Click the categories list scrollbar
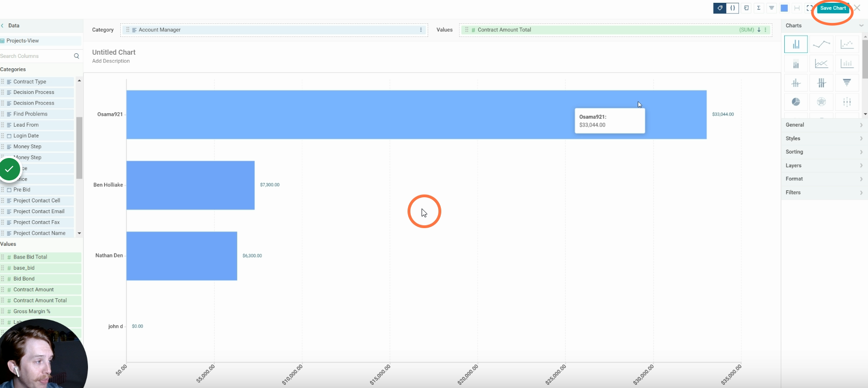The width and height of the screenshot is (868, 388). point(79,148)
